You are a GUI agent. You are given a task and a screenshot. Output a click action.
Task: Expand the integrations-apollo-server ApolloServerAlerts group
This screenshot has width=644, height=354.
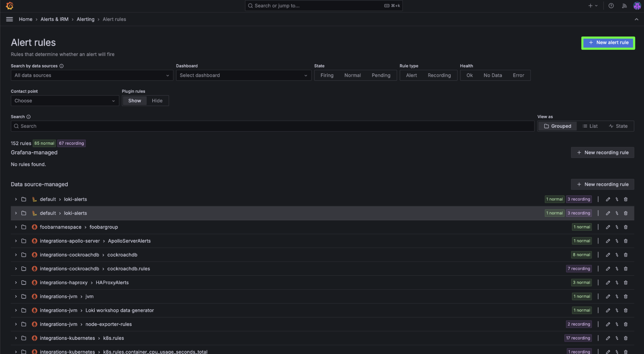pos(16,241)
